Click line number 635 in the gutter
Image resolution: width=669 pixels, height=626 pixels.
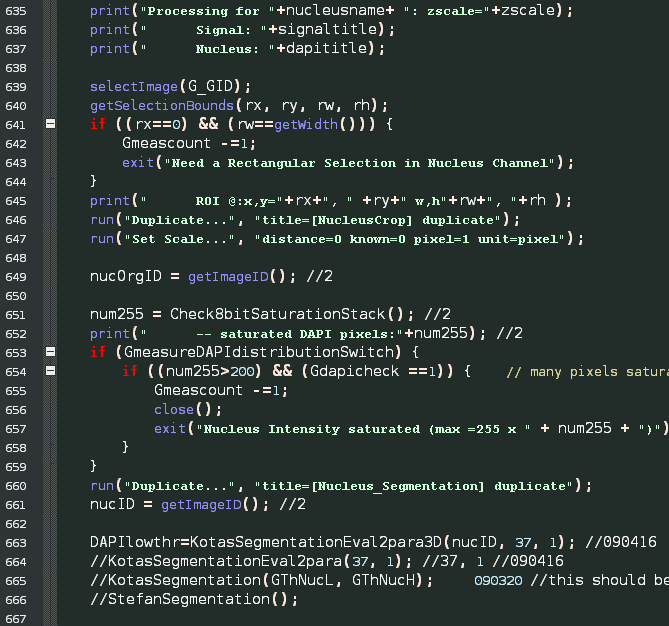tap(19, 10)
